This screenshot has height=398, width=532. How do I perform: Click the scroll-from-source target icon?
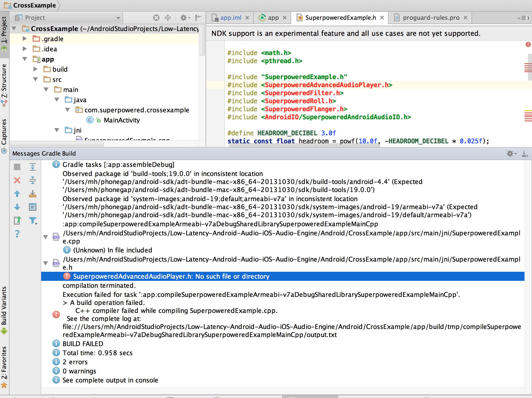(156, 18)
